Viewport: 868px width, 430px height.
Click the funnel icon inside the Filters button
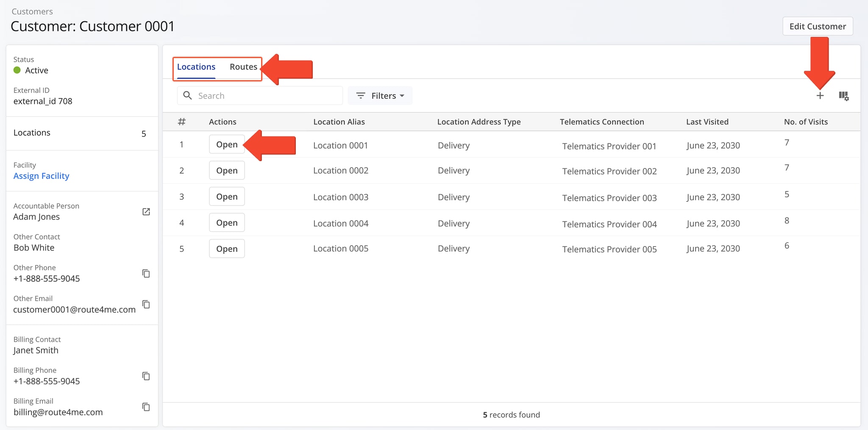360,95
